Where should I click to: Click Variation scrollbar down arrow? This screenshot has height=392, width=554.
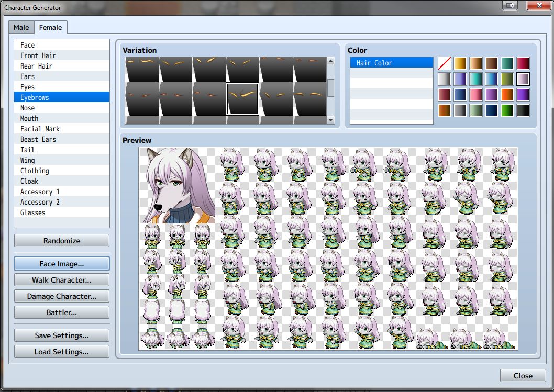click(331, 120)
